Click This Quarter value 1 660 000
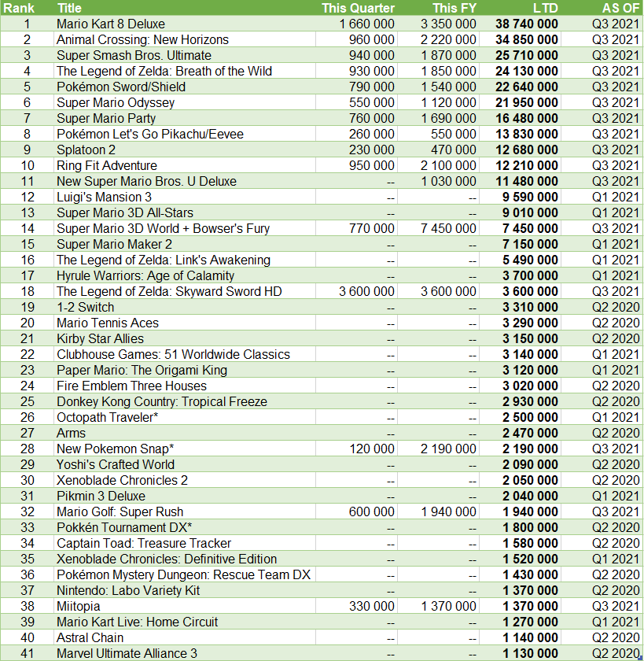The width and height of the screenshot is (644, 661). pyautogui.click(x=367, y=24)
